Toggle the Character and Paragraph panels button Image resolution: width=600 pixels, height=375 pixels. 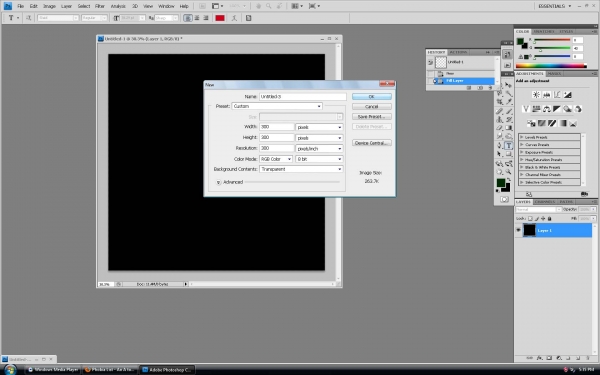click(x=248, y=18)
